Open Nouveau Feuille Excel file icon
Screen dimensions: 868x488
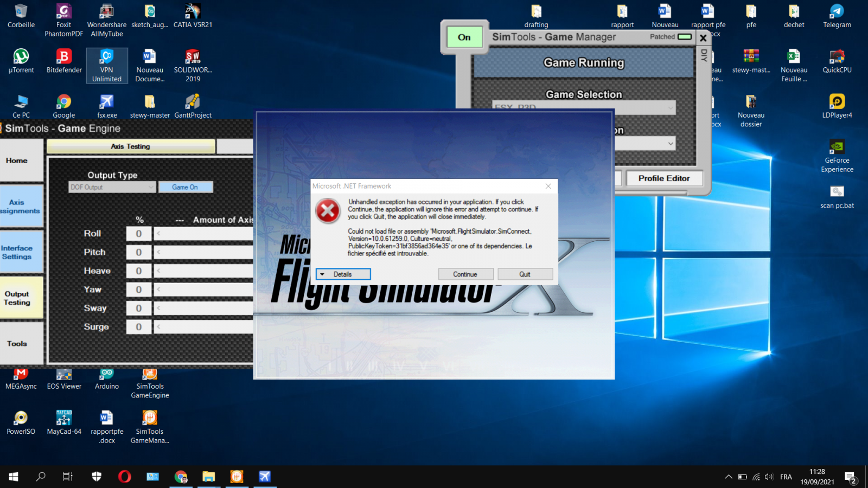pyautogui.click(x=794, y=66)
